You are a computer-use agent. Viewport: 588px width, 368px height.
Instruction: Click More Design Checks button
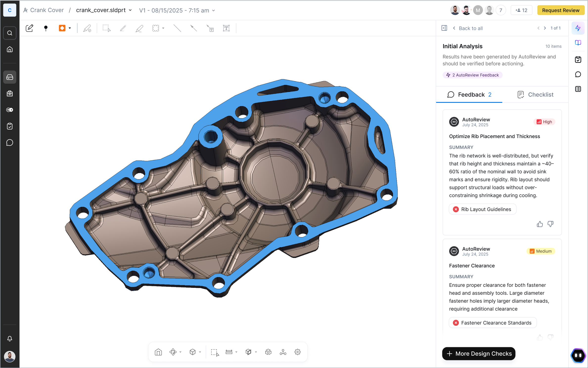[x=478, y=353]
